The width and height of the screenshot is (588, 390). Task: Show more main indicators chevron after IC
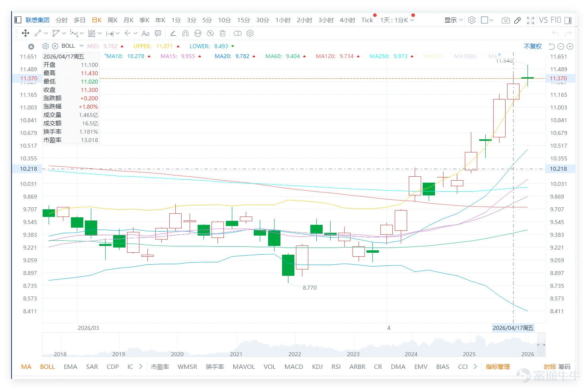tap(141, 367)
